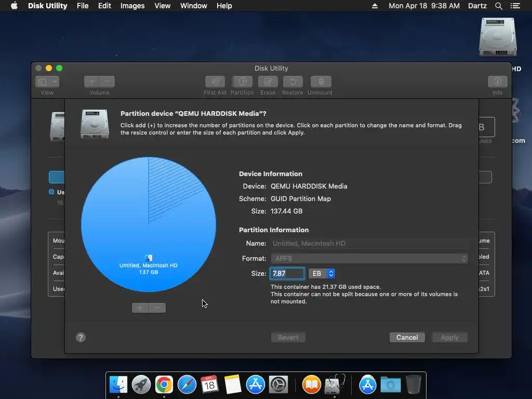Viewport: 532px width, 399px height.
Task: Open the Disk Utility app menu
Action: point(47,6)
